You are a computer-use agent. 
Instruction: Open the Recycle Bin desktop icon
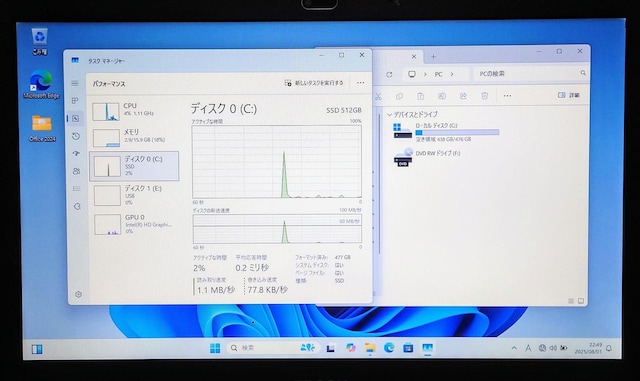tap(40, 42)
